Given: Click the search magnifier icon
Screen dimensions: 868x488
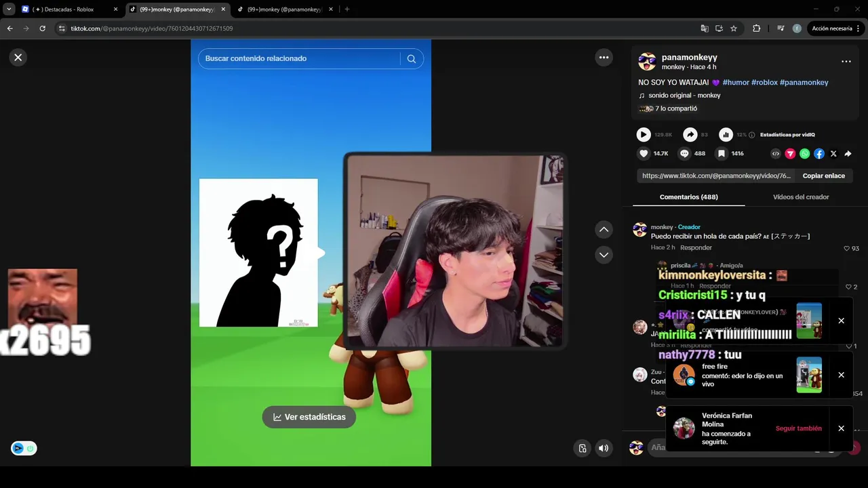Looking at the screenshot, I should click(x=411, y=59).
